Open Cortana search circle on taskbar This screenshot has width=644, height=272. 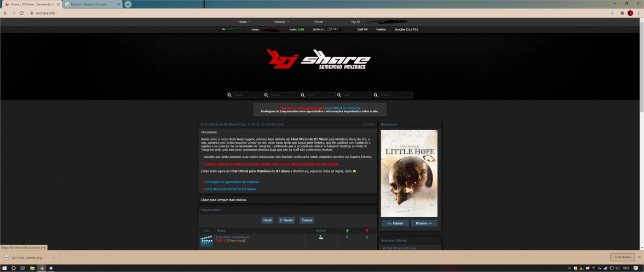tap(13, 268)
